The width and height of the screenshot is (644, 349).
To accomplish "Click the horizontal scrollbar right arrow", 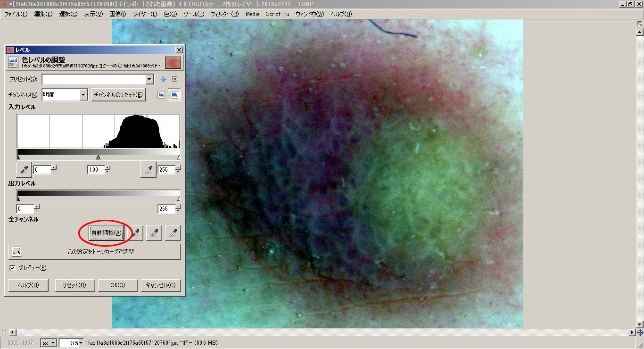I will click(x=632, y=332).
